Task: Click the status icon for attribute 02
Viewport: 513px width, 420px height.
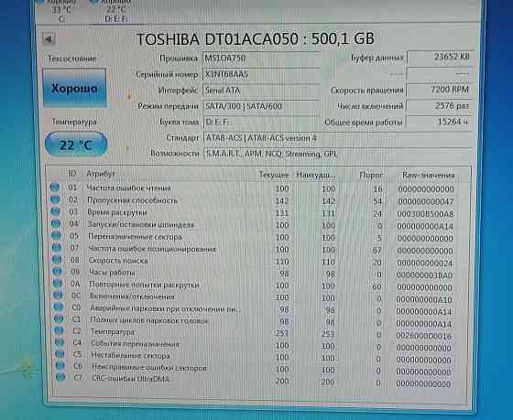Action: 55,199
